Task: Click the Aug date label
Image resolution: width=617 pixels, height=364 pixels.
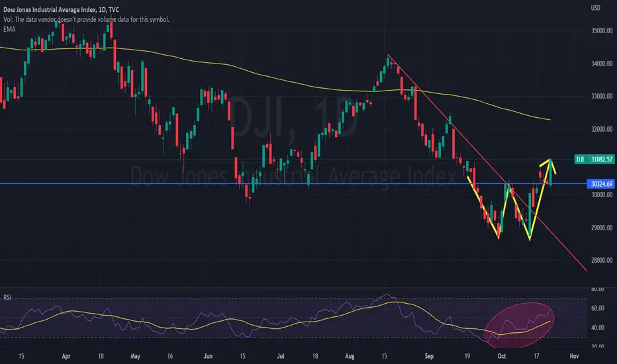Action: point(350,356)
